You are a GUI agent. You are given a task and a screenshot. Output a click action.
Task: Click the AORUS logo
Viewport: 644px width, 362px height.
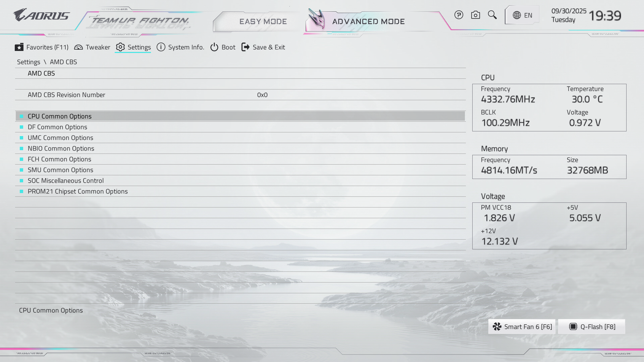tap(42, 15)
